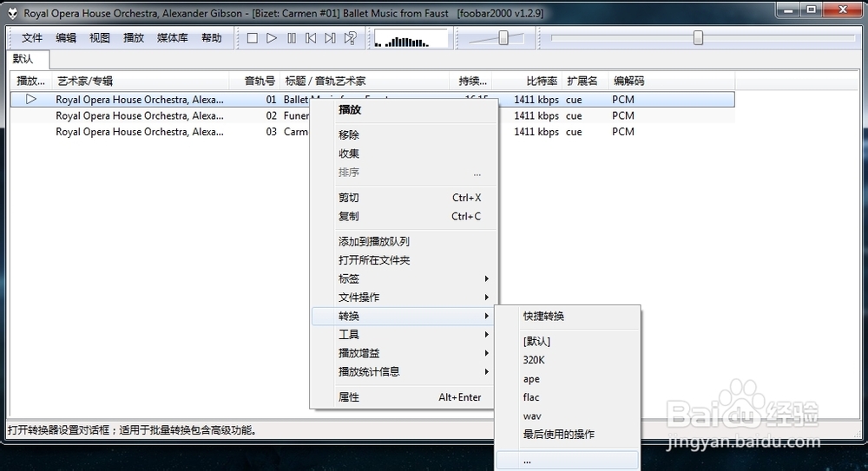Sort by the 扩展名 column header
The image size is (868, 471).
click(x=585, y=81)
